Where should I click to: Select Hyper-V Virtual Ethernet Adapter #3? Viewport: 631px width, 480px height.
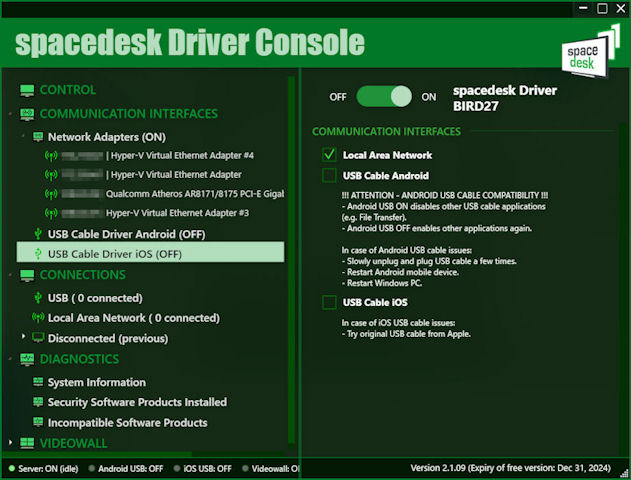pos(177,213)
